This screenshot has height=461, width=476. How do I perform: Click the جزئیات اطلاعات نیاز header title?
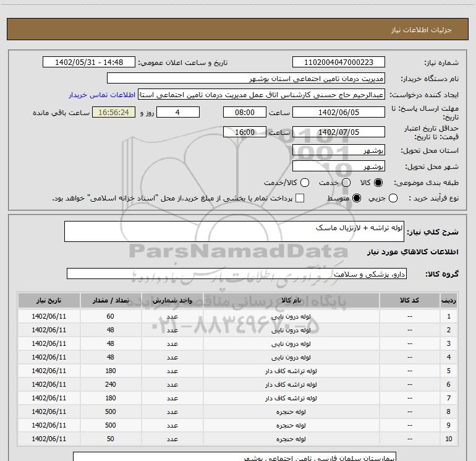[x=422, y=30]
